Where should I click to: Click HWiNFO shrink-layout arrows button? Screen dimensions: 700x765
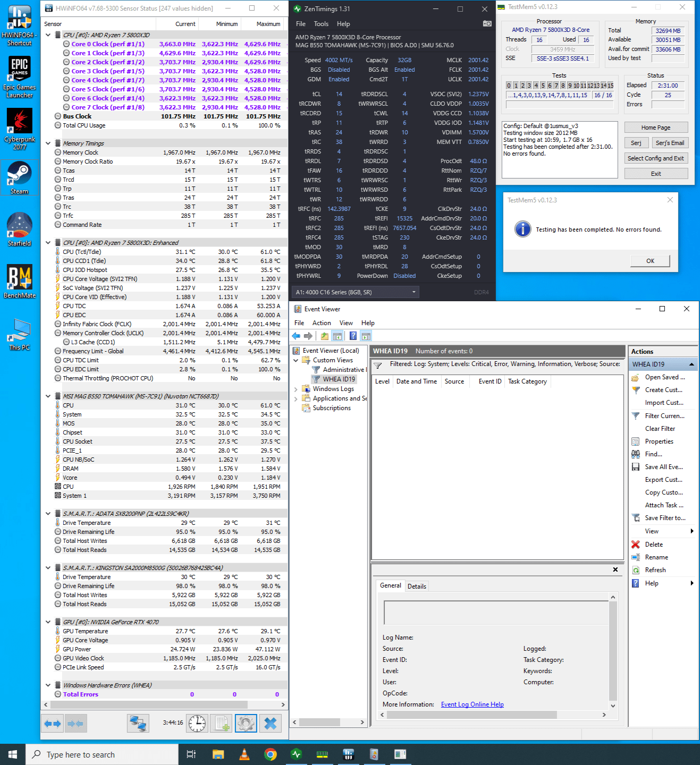75,724
